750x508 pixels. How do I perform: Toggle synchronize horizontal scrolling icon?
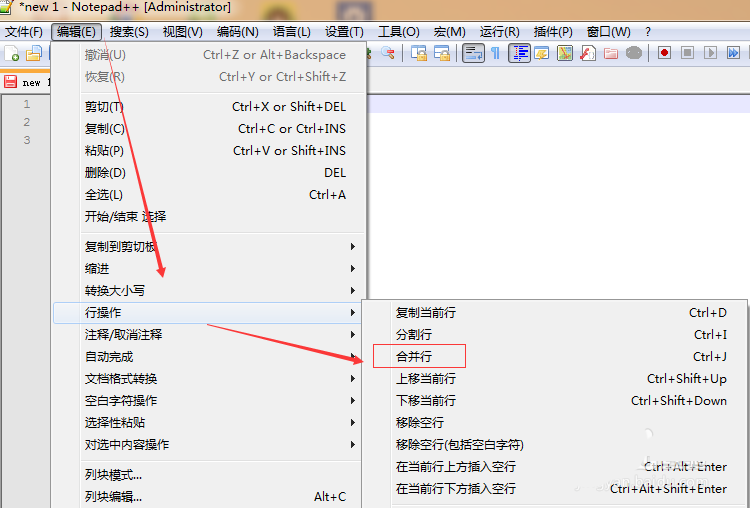442,53
